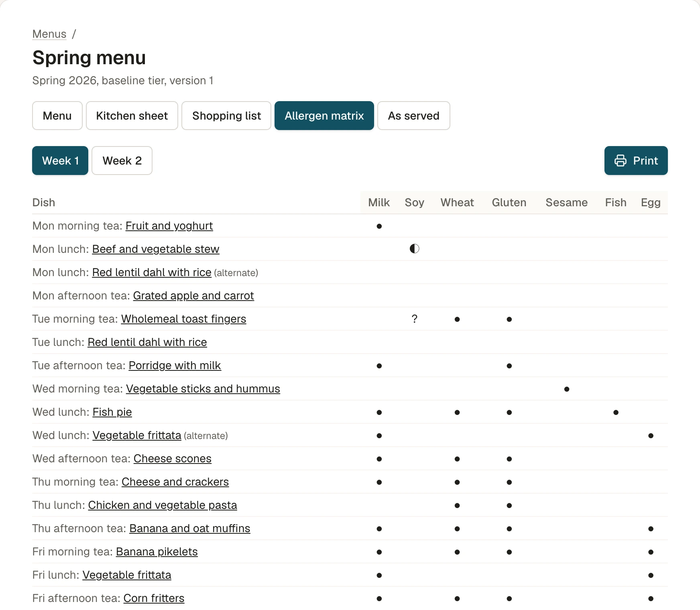Open the Menu tab
Screen dimensions: 700x610
coord(57,116)
